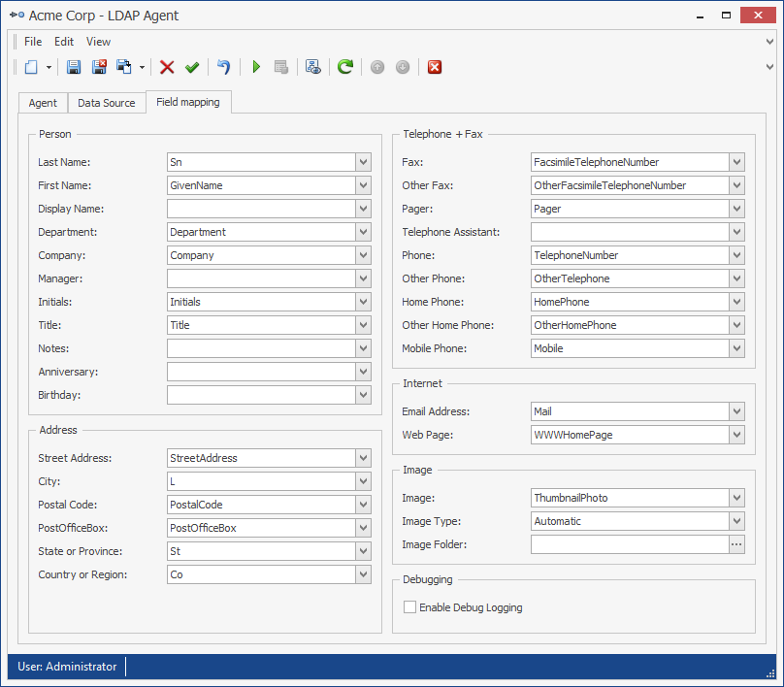Click the red X delete icon
The width and height of the screenshot is (784, 687).
[167, 67]
